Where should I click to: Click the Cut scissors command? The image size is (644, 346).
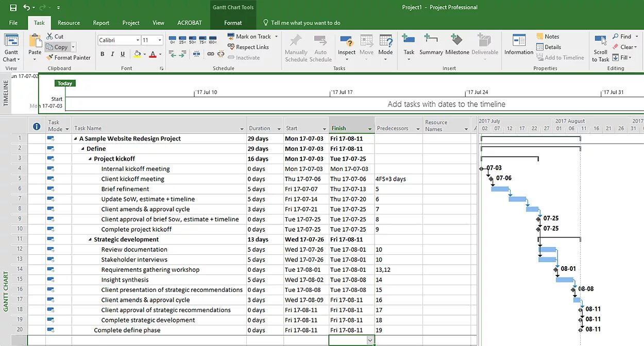pos(55,37)
